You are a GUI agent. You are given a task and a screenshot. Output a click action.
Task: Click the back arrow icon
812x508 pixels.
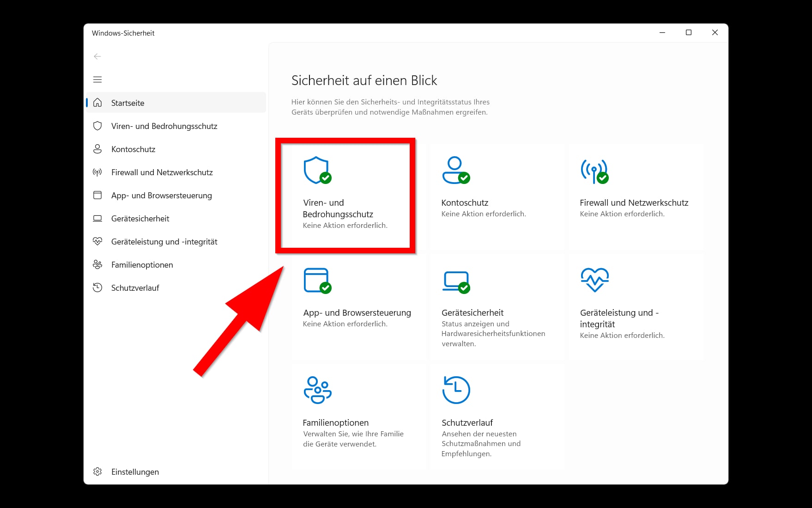pos(97,56)
